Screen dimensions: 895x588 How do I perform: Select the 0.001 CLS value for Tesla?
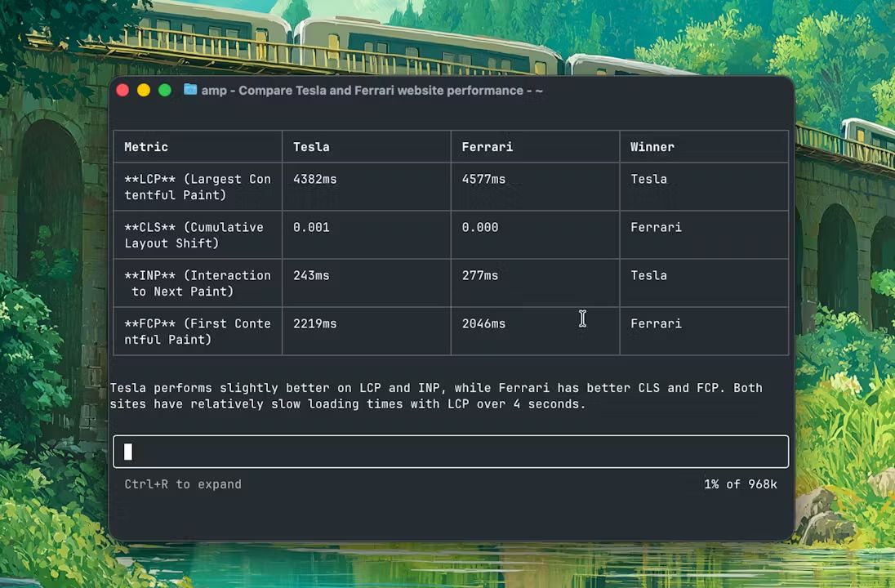coord(310,227)
